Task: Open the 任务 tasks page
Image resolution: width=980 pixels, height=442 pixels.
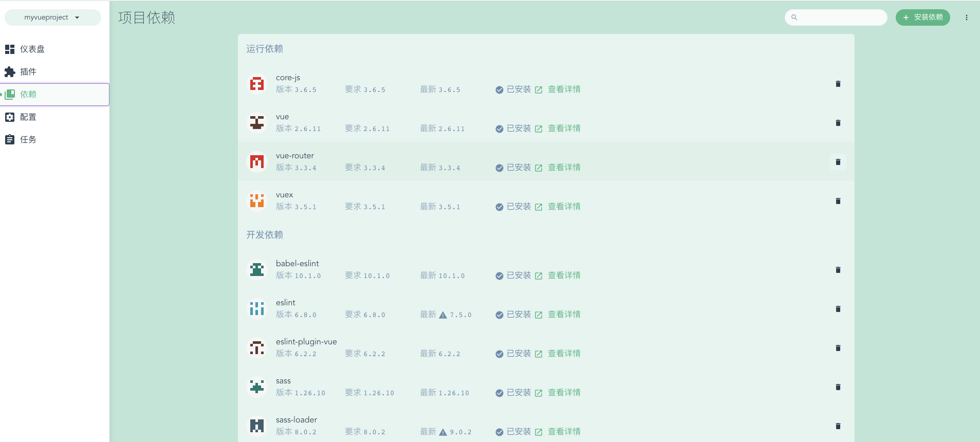Action: (x=54, y=140)
